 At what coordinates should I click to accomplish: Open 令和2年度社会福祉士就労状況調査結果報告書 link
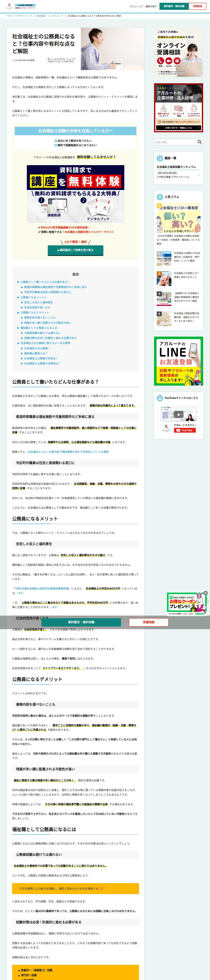pyautogui.click(x=41, y=588)
